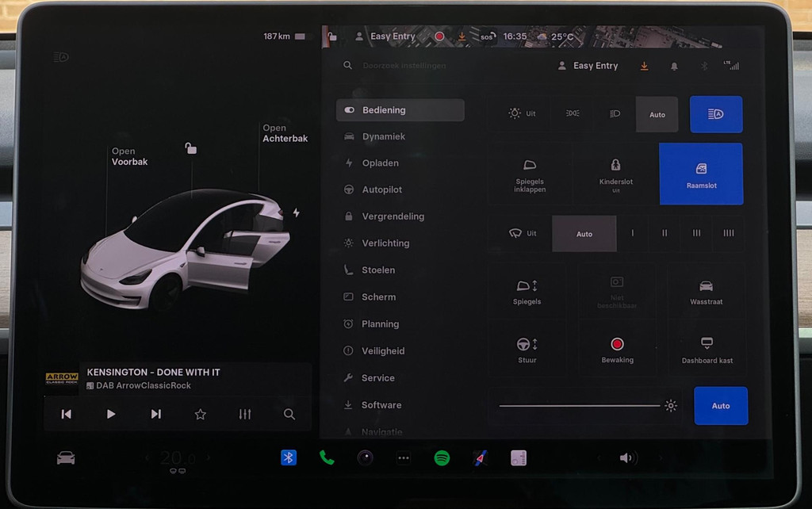Toggle automatic high beam headlights
The image size is (812, 509).
716,114
